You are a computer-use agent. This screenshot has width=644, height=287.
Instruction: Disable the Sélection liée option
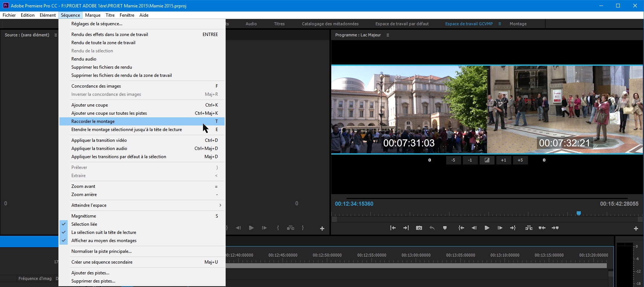[x=84, y=224]
